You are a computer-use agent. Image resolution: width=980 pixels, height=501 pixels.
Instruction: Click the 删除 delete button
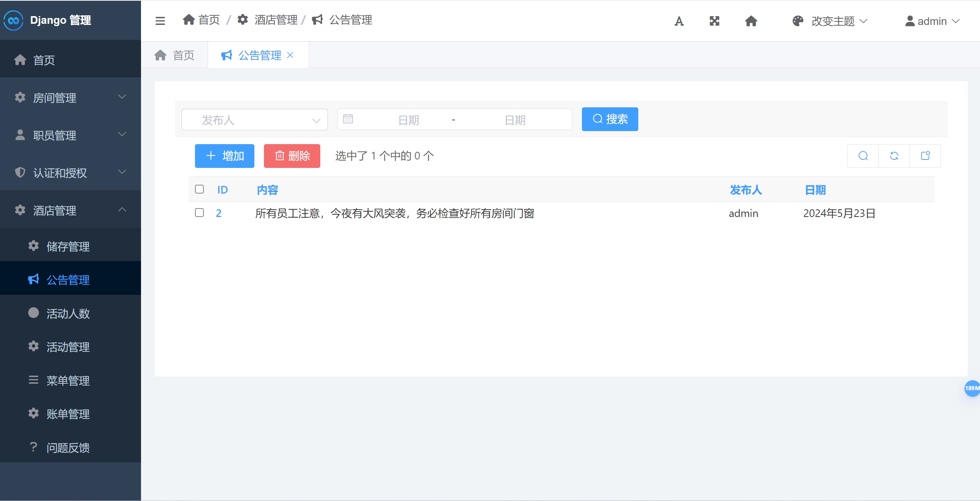tap(292, 156)
